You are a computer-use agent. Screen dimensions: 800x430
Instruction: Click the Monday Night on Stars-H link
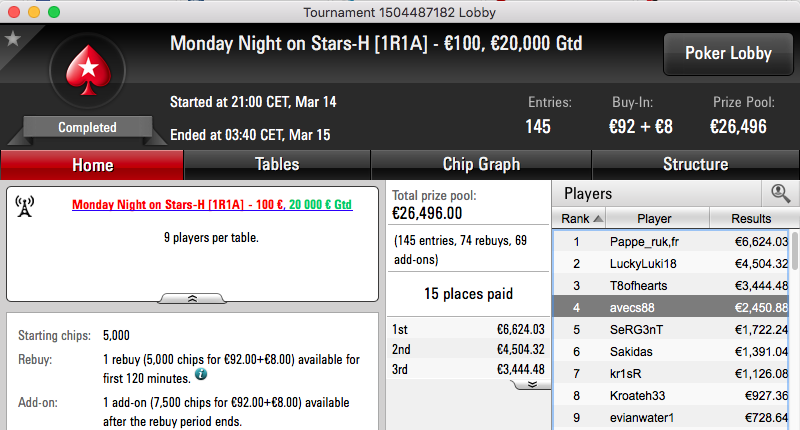212,205
